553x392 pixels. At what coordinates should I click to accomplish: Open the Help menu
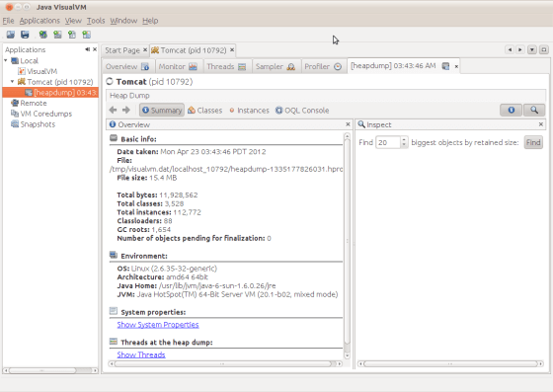150,21
